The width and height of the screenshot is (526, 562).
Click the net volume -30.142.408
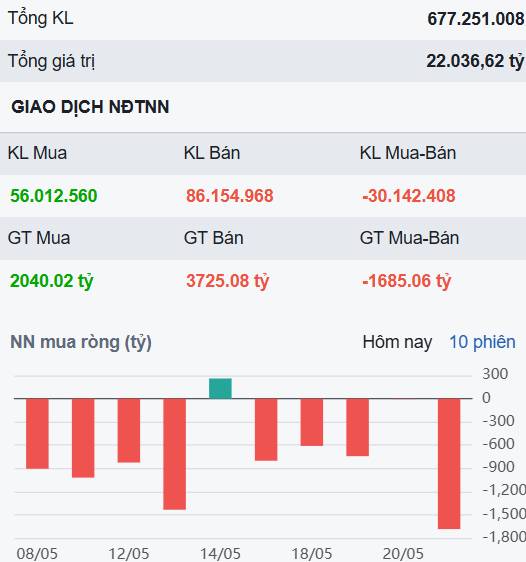click(x=409, y=196)
